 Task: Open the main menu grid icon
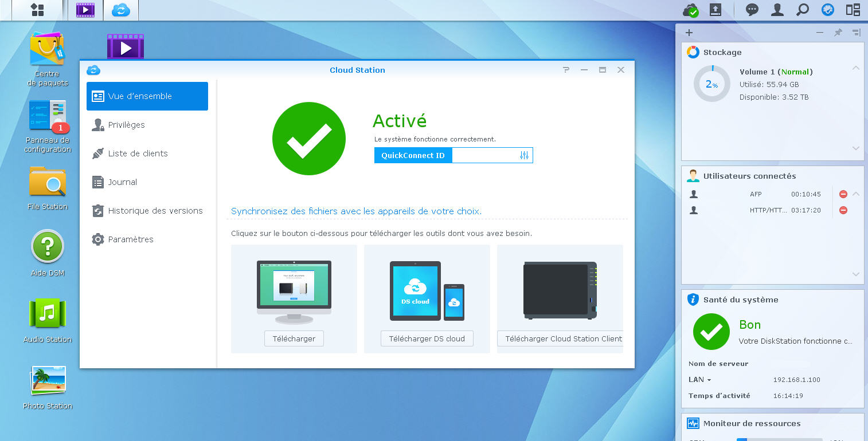37,10
